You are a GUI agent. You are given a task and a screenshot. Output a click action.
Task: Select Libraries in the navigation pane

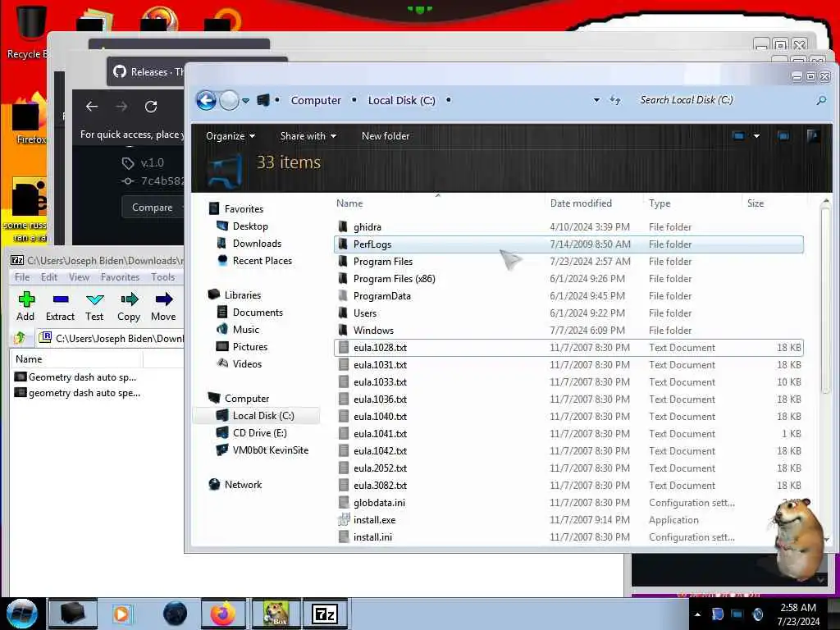coord(242,295)
